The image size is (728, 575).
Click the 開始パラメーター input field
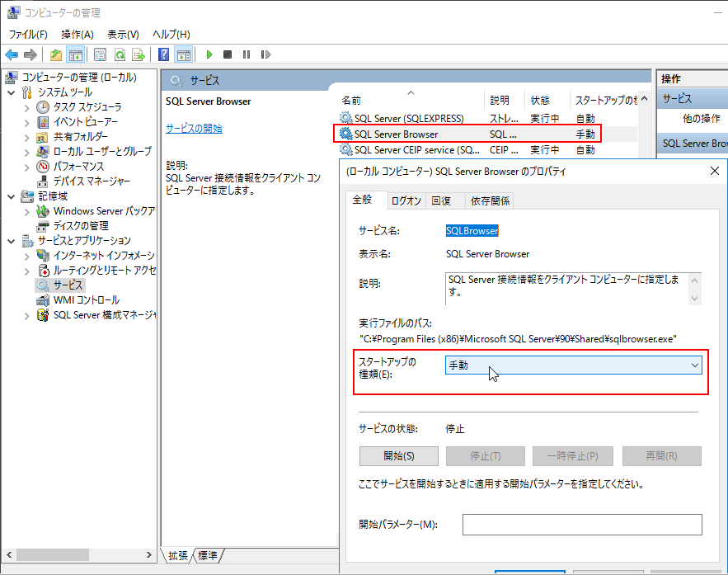581,524
